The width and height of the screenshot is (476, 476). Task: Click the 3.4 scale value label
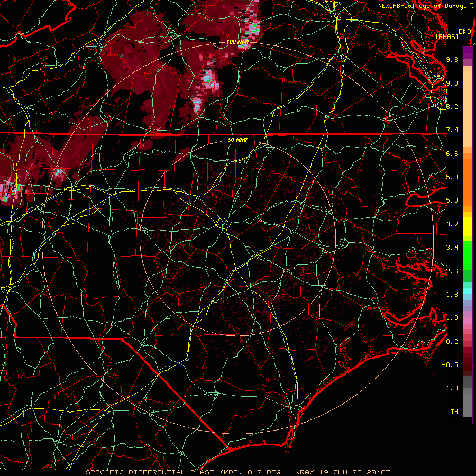tap(452, 248)
